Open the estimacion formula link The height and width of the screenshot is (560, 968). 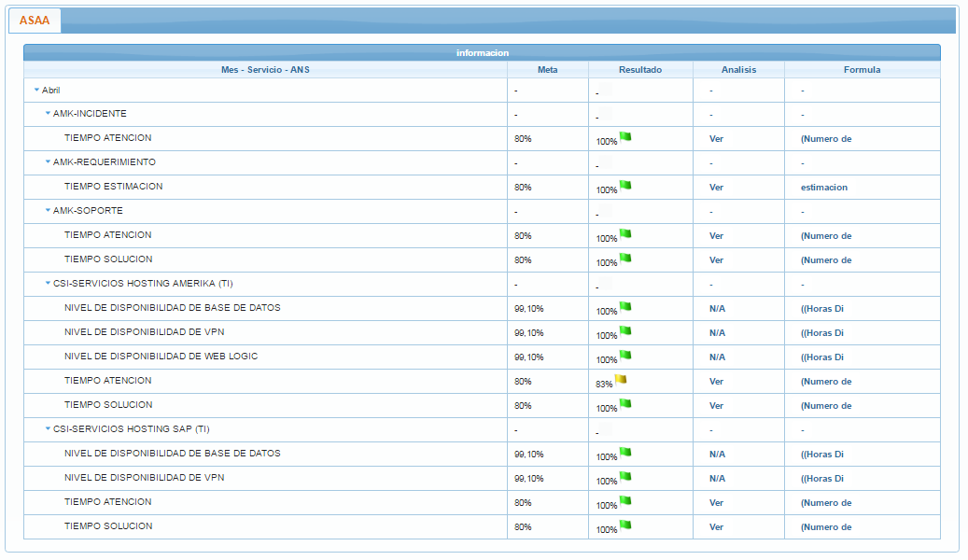[823, 188]
